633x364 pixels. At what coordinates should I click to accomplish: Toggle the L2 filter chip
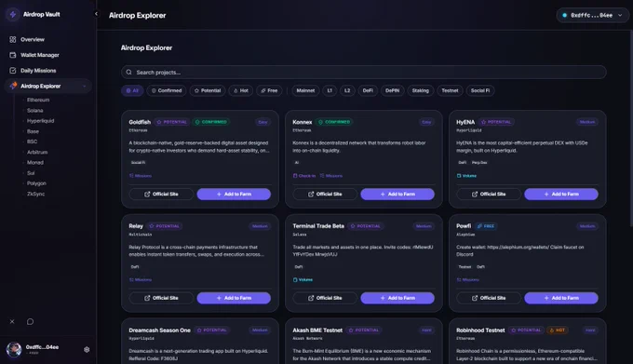pyautogui.click(x=347, y=91)
